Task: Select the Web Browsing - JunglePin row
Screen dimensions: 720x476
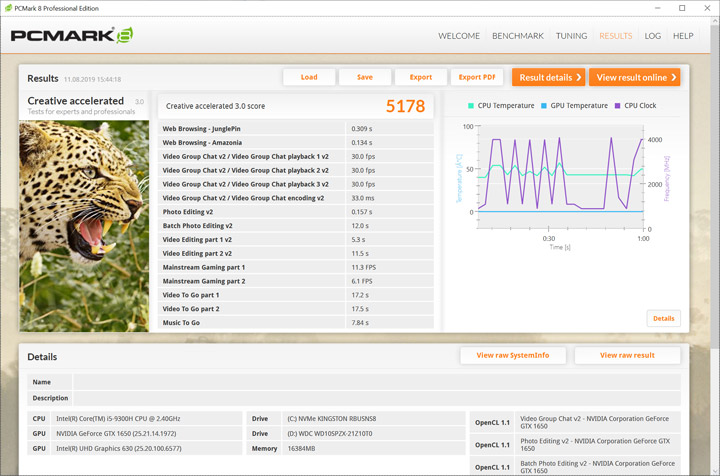Action: coord(296,129)
